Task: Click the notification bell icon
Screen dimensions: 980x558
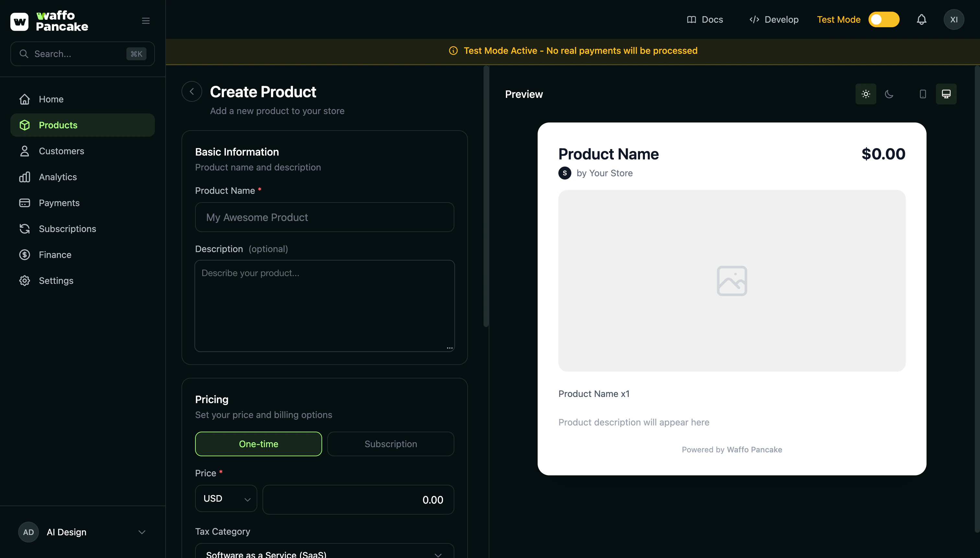Action: pyautogui.click(x=921, y=19)
